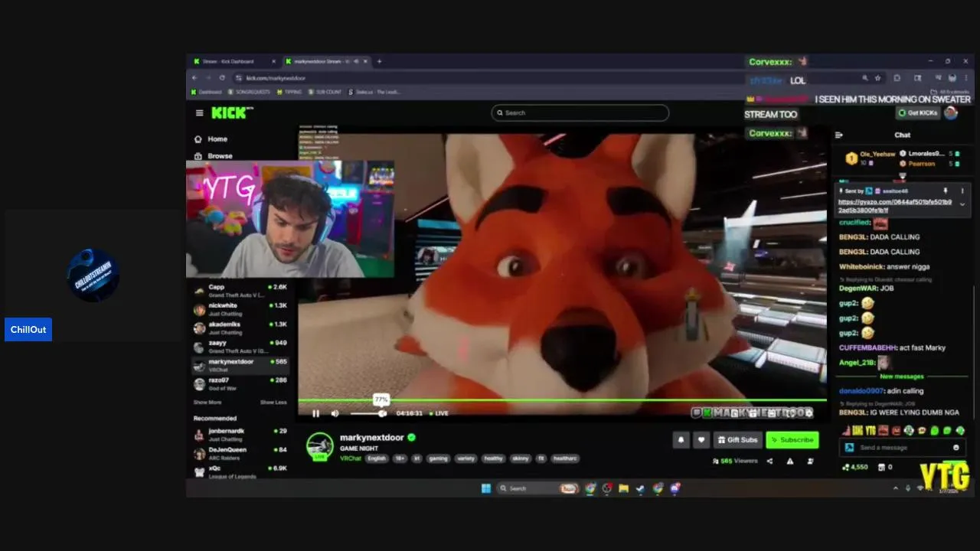Collapse following list with Show Less
This screenshot has width=980, height=551.
(x=273, y=402)
